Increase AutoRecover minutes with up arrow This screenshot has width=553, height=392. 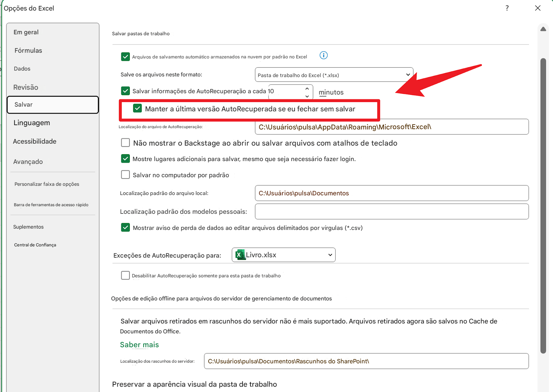[307, 89]
